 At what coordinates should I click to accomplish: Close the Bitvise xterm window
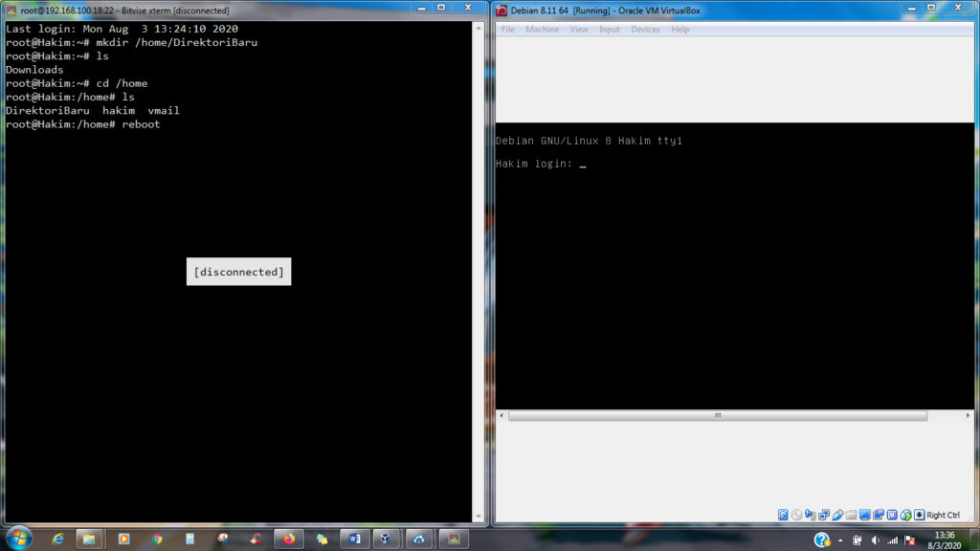click(468, 8)
